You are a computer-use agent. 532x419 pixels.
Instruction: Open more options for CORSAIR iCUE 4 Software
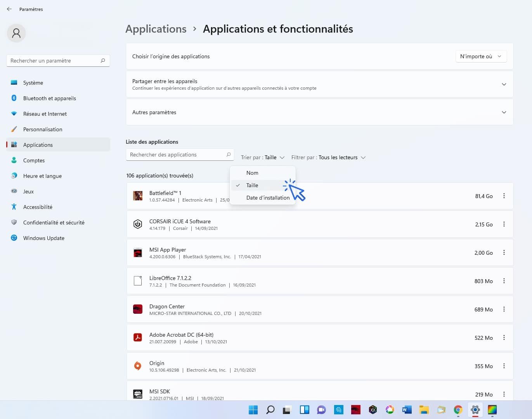click(504, 224)
